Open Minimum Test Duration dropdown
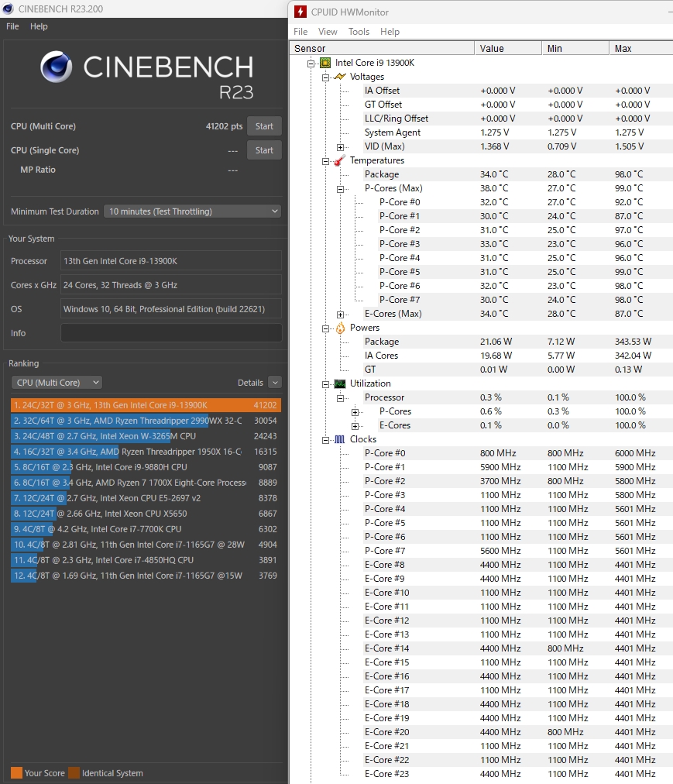Viewport: 673px width, 784px height. pyautogui.click(x=193, y=211)
